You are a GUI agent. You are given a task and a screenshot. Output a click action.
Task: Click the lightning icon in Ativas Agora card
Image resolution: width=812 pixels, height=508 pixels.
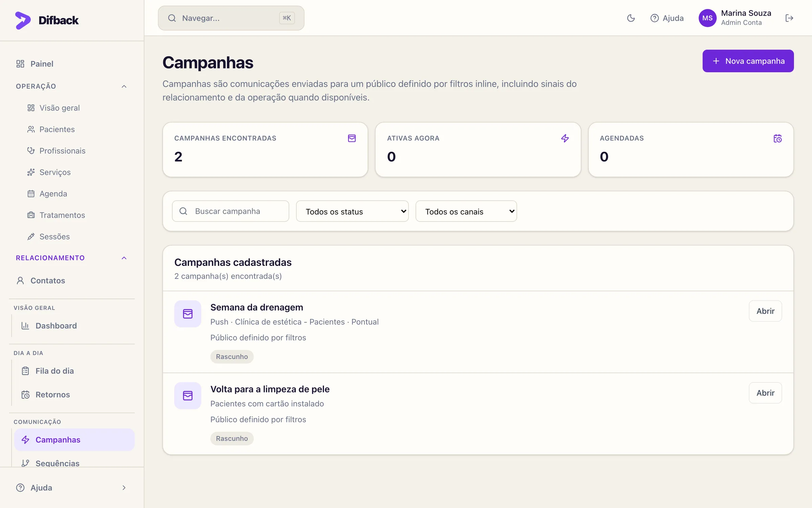coord(565,138)
